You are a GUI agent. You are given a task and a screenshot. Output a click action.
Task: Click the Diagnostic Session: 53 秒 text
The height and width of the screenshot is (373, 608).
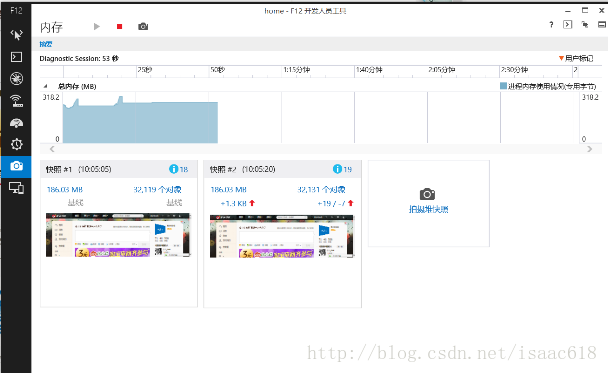79,59
